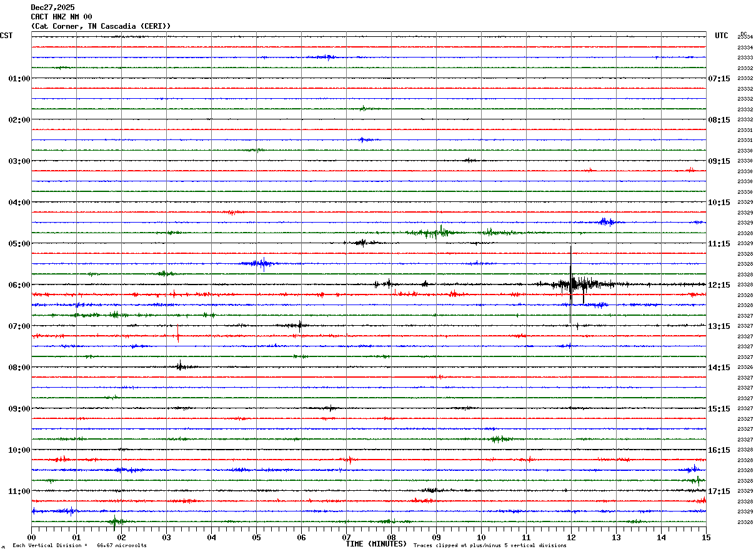Click the "08:15" UTC row label
This screenshot has height=554, width=756.
719,120
